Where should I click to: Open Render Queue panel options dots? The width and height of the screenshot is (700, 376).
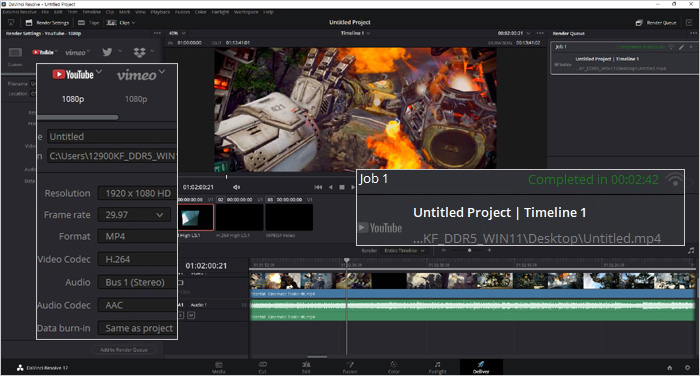[x=693, y=33]
